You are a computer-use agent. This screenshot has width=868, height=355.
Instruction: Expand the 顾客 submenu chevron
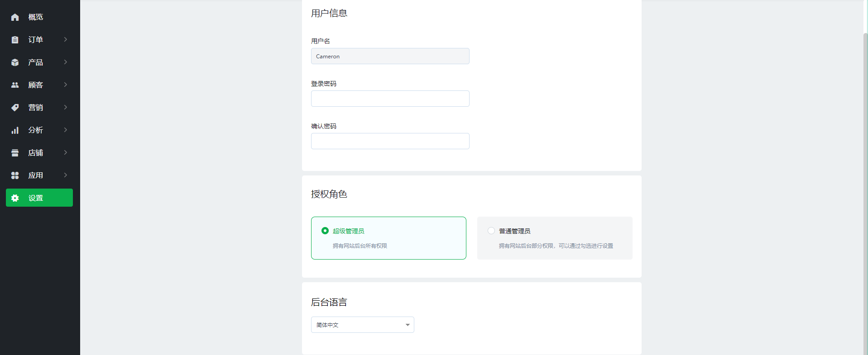point(66,85)
